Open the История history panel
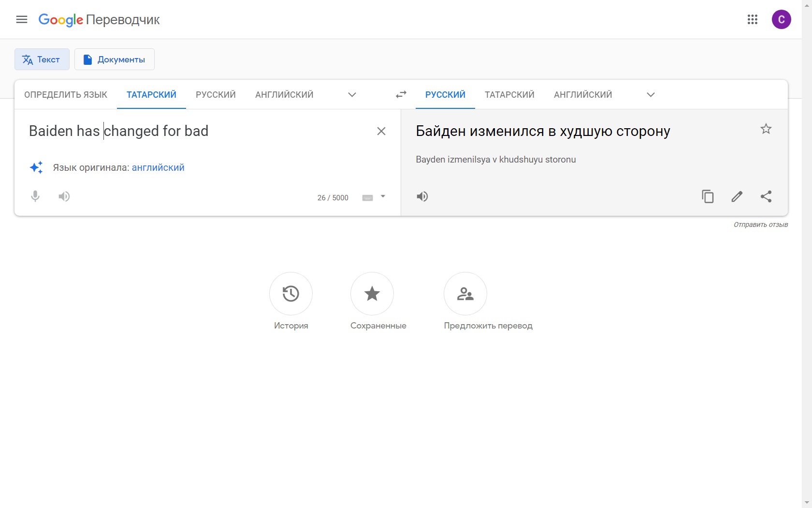Image resolution: width=812 pixels, height=508 pixels. click(x=291, y=302)
